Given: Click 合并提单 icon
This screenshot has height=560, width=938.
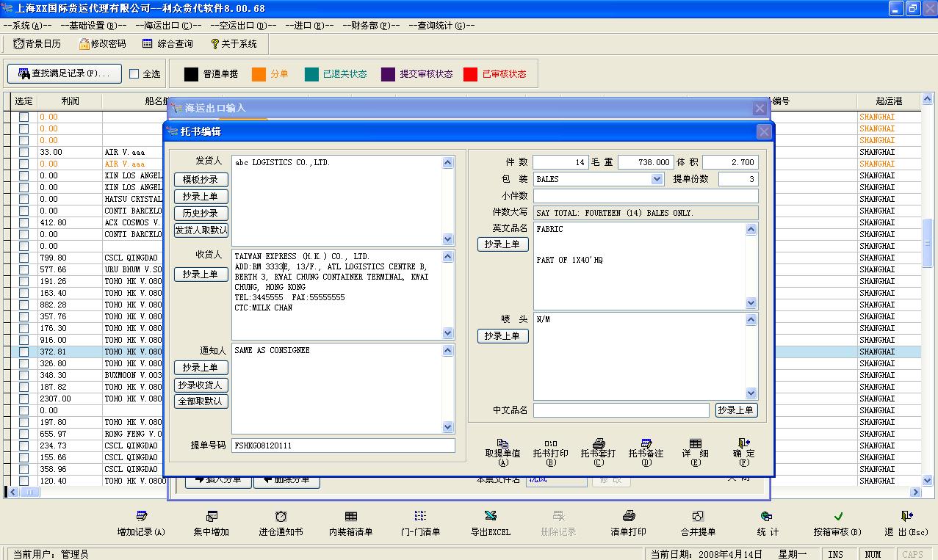Looking at the screenshot, I should click(x=699, y=517).
